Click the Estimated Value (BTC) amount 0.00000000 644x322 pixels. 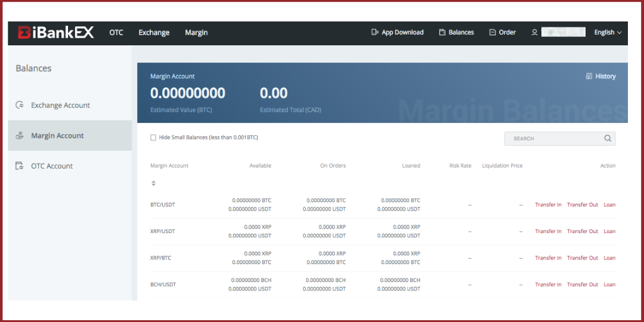tap(188, 93)
